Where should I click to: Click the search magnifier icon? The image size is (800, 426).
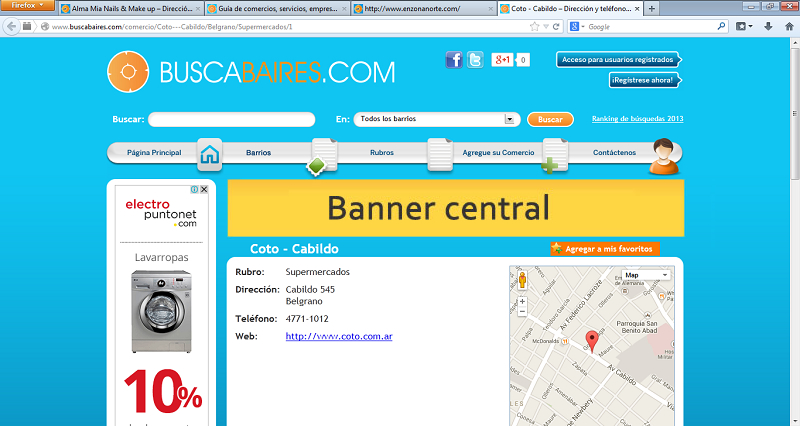click(721, 26)
